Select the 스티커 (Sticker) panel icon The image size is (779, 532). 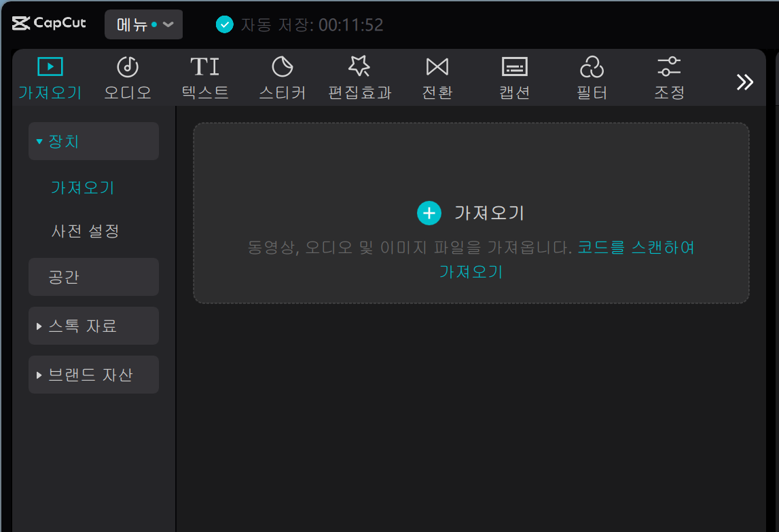point(282,77)
